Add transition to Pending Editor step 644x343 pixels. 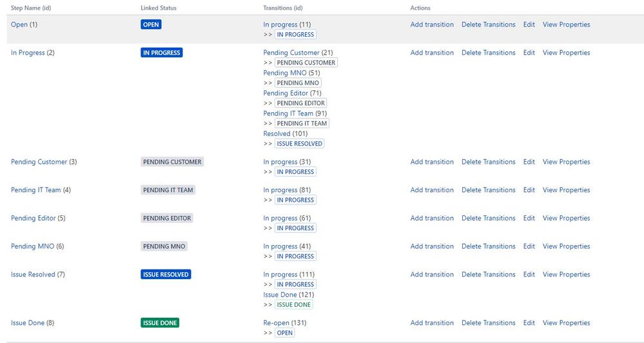[432, 218]
